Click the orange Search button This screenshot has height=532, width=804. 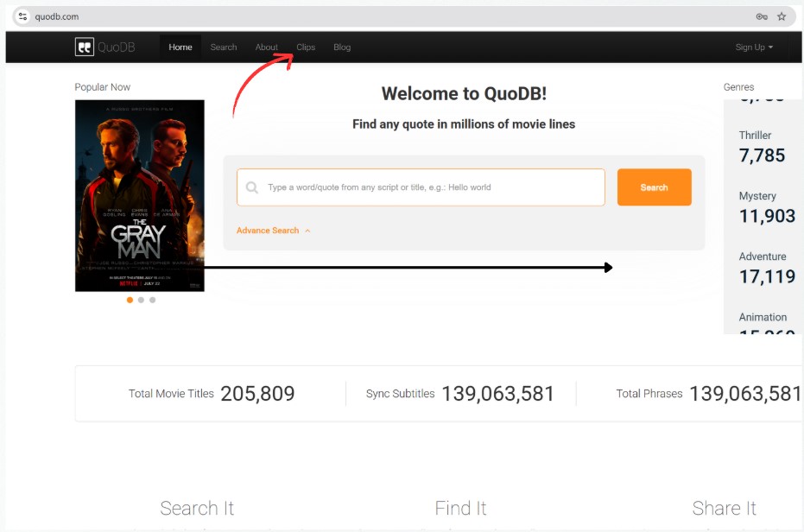[655, 187]
